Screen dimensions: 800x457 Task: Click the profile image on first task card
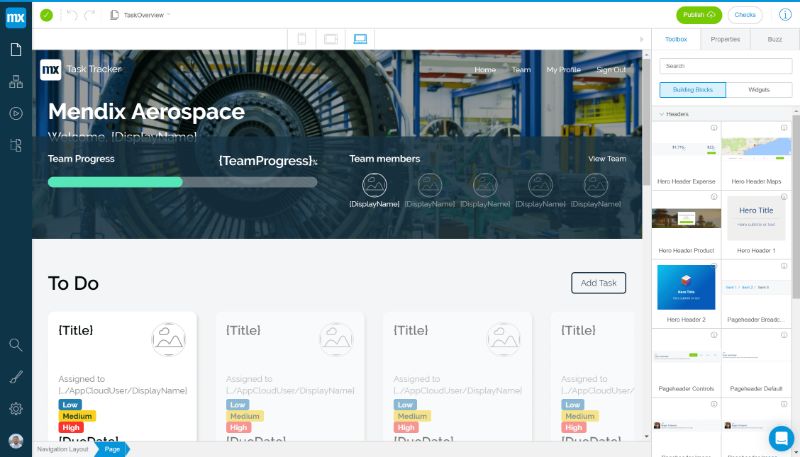[169, 339]
